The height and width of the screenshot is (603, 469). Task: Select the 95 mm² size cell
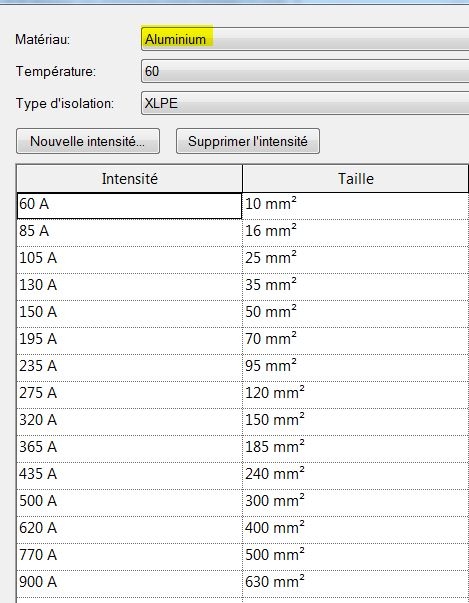click(356, 368)
